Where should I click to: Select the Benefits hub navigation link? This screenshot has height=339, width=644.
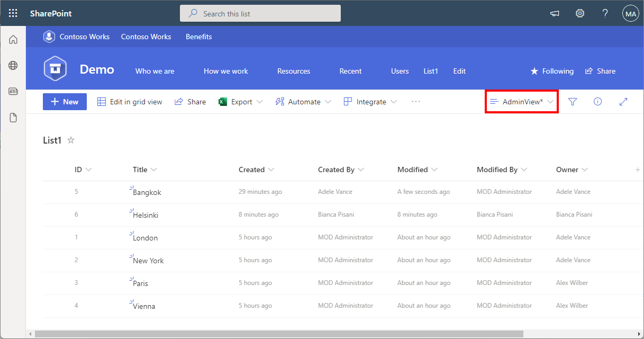click(198, 37)
